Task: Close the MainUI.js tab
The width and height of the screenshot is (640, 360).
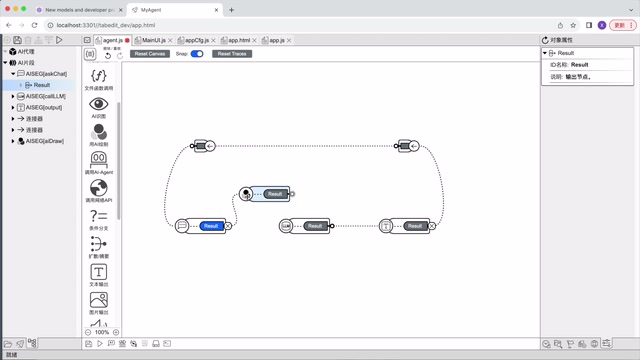Action: tap(170, 40)
